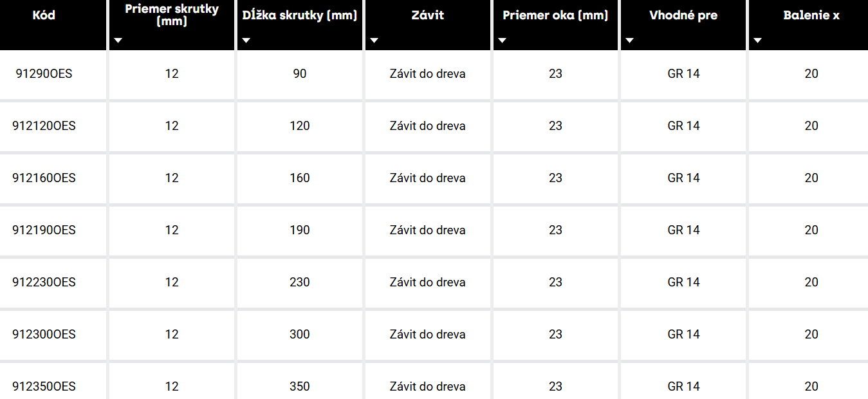The width and height of the screenshot is (868, 399).
Task: Pick product code 912350OES
Action: [44, 387]
